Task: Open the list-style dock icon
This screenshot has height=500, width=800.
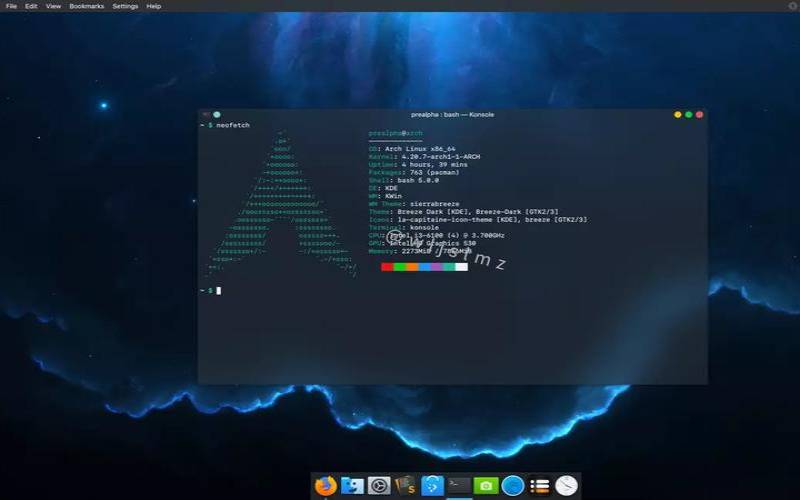Action: [539, 485]
